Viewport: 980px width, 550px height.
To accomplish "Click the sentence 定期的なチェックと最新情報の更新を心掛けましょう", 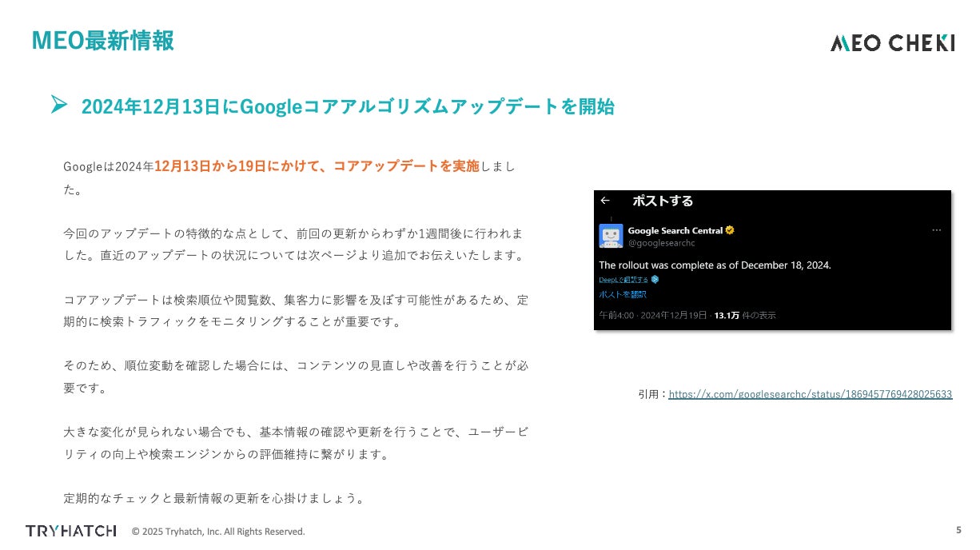I will tap(213, 498).
